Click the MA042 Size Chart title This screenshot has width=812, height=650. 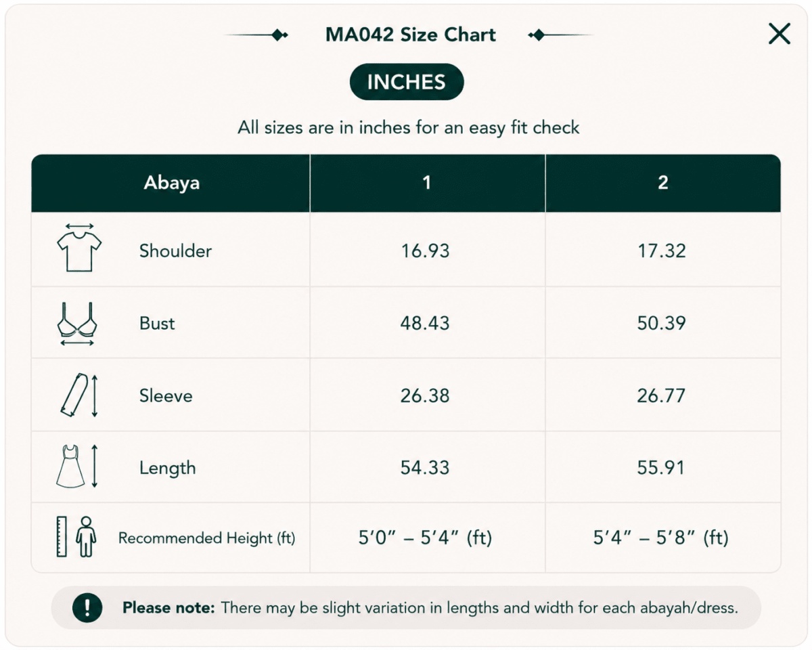click(x=411, y=35)
